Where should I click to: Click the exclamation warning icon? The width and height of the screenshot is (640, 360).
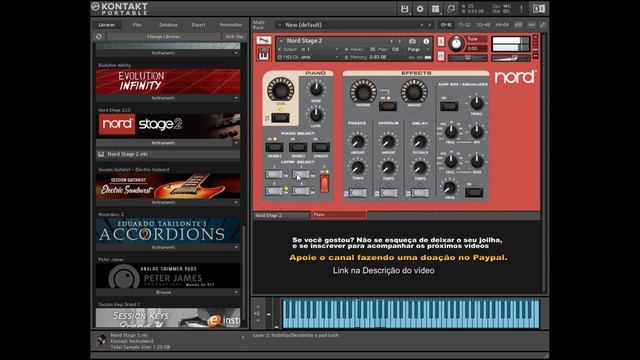click(x=521, y=9)
